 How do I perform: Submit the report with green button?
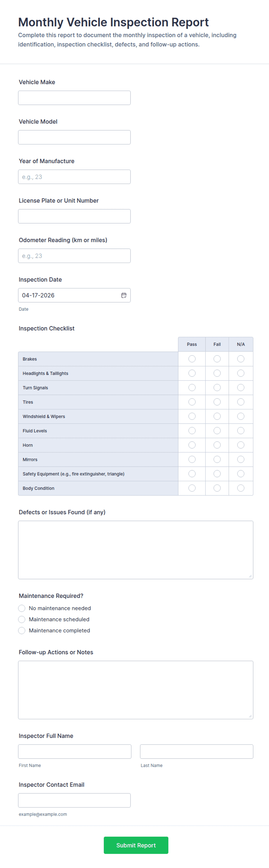coord(136,845)
